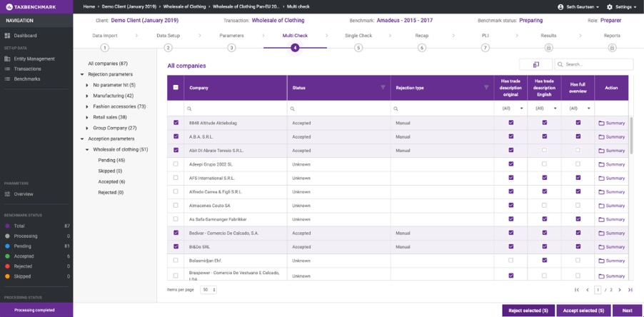The width and height of the screenshot is (644, 317).
Task: Click locked Results step icon
Action: click(x=548, y=48)
